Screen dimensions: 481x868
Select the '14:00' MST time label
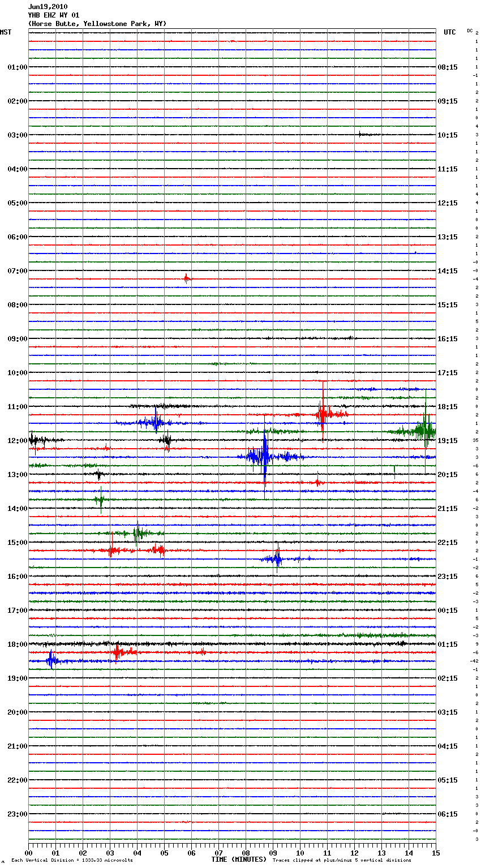tap(17, 509)
